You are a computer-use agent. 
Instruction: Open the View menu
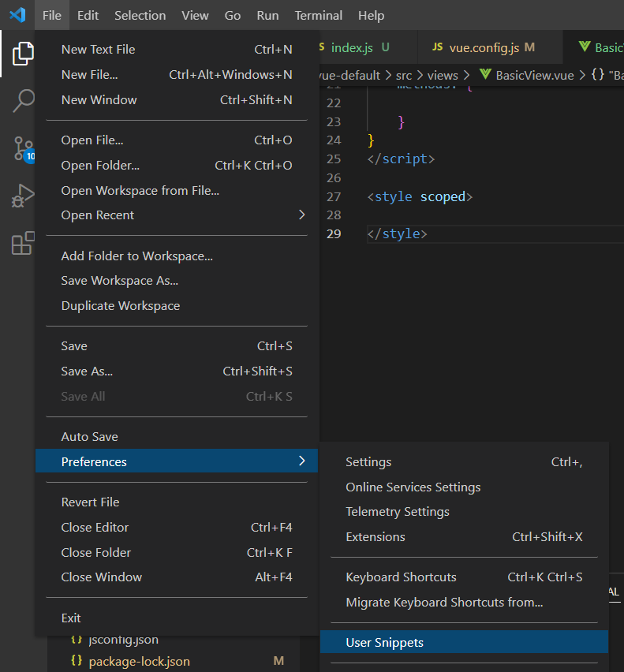tap(195, 16)
